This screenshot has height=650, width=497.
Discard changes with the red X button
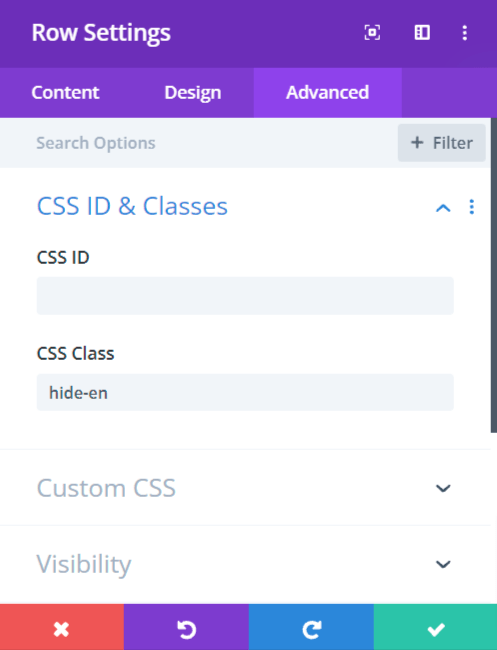pos(62,627)
